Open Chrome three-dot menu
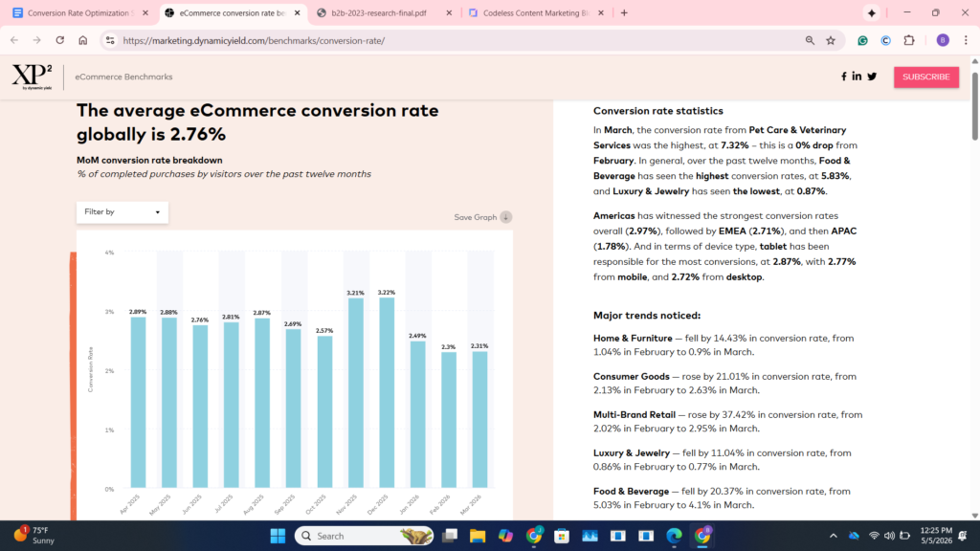This screenshot has width=980, height=551. pos(966,40)
